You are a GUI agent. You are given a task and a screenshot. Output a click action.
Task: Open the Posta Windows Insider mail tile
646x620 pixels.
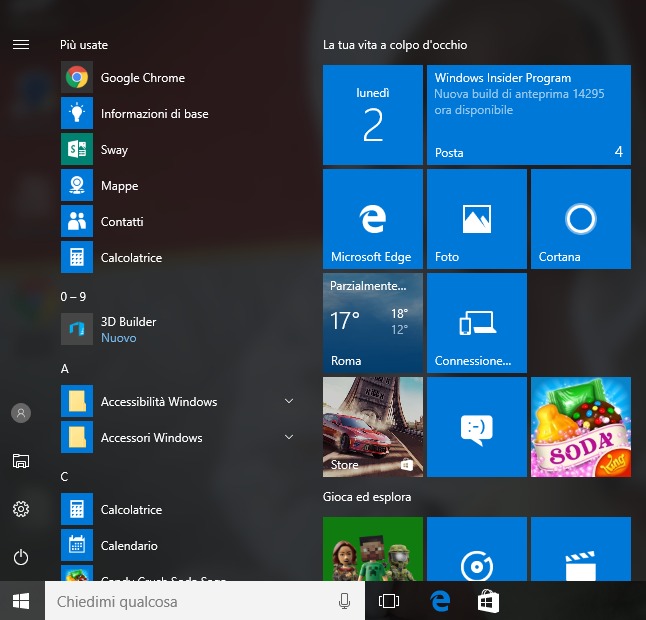click(529, 115)
